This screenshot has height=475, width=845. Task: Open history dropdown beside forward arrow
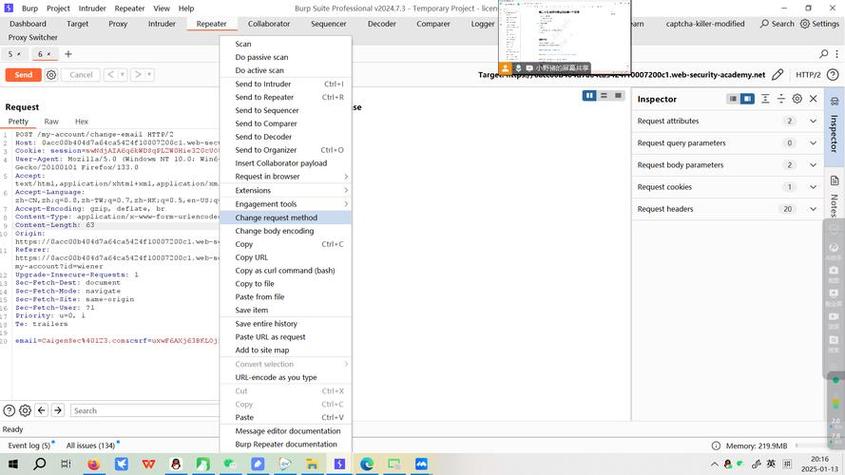pos(149,75)
